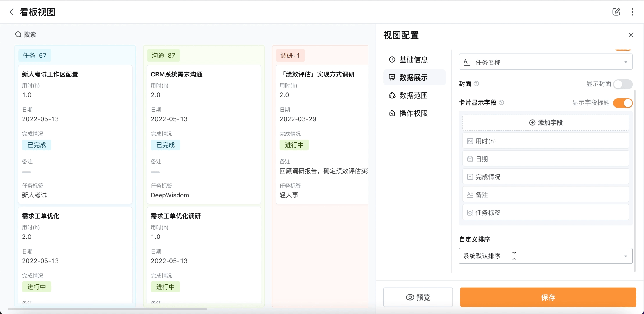
Task: Click the 看板视图 page title
Action: pyautogui.click(x=37, y=12)
